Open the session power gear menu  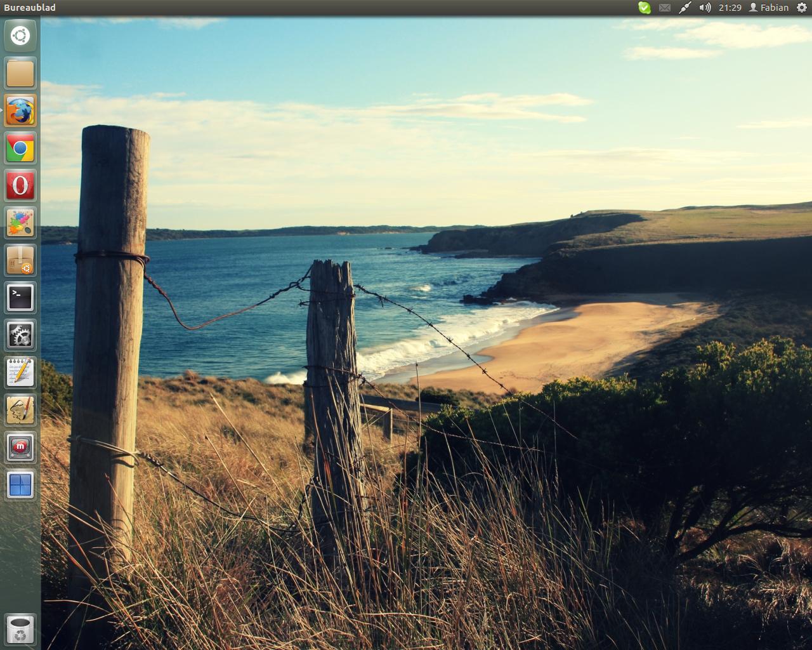coord(802,8)
